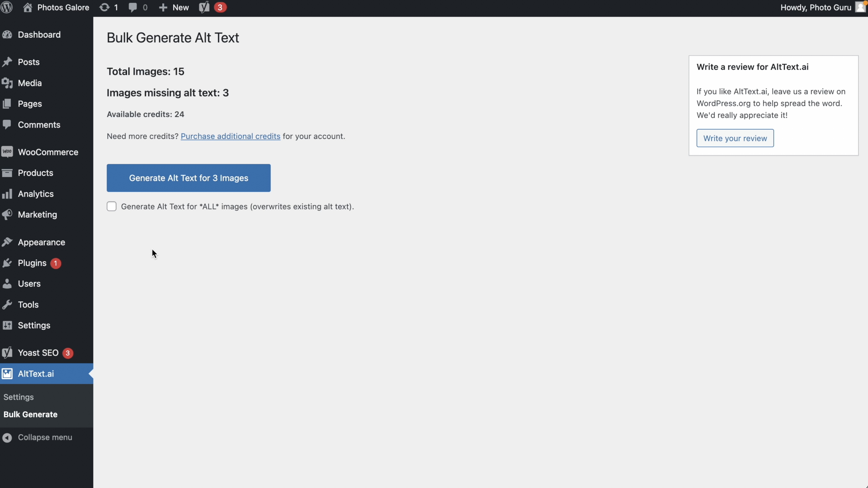This screenshot has height=488, width=868.
Task: Expand WooCommerce sidebar submenu
Action: click(47, 152)
